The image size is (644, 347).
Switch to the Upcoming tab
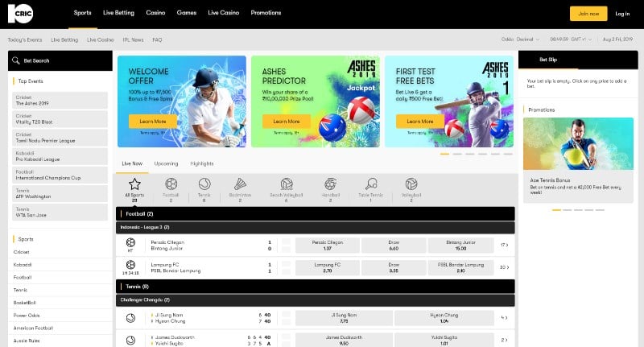pos(166,163)
